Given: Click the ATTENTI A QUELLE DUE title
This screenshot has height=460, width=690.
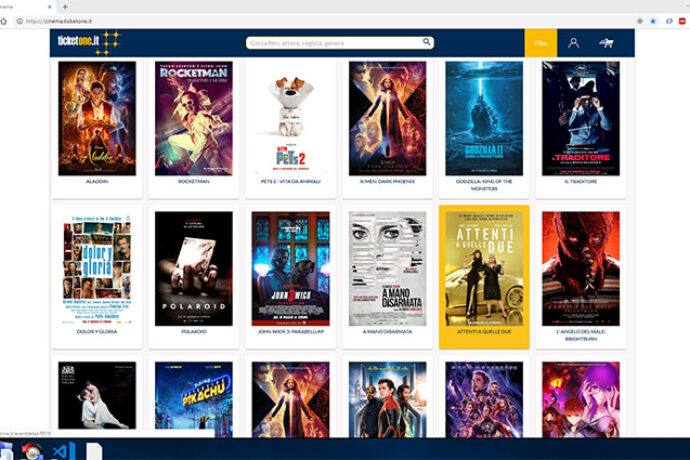Looking at the screenshot, I should [x=484, y=332].
